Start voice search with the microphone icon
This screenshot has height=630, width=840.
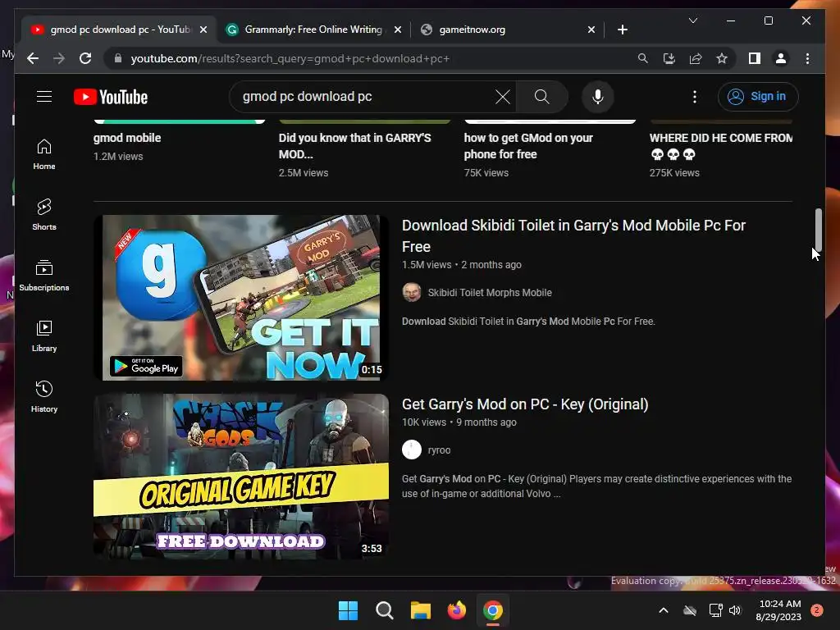(598, 97)
